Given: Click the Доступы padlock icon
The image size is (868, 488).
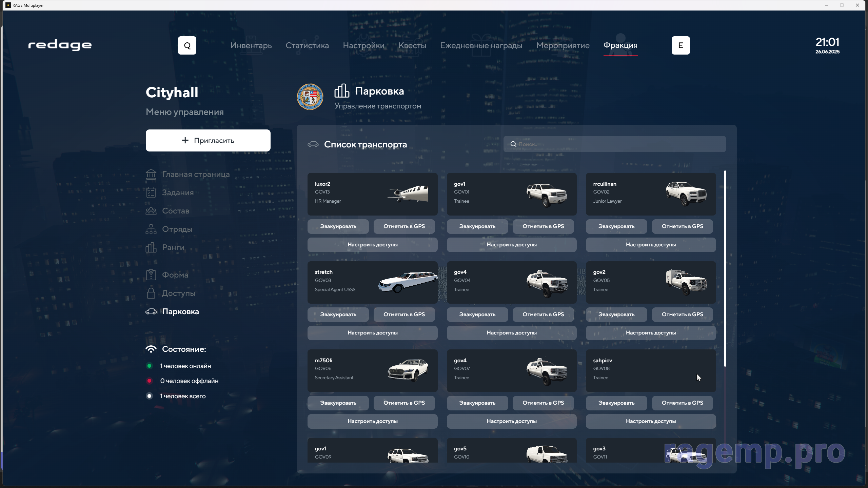Looking at the screenshot, I should click(x=151, y=293).
